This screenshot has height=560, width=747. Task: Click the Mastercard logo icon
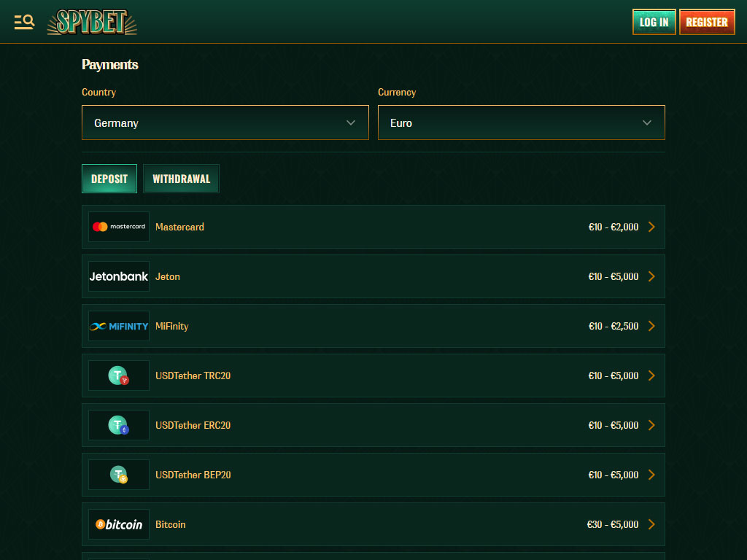point(119,227)
